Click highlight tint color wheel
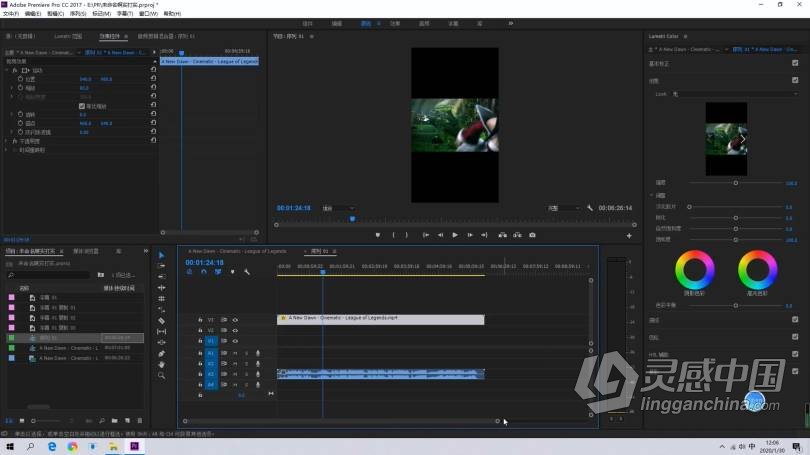This screenshot has width=810, height=455. coord(757,270)
